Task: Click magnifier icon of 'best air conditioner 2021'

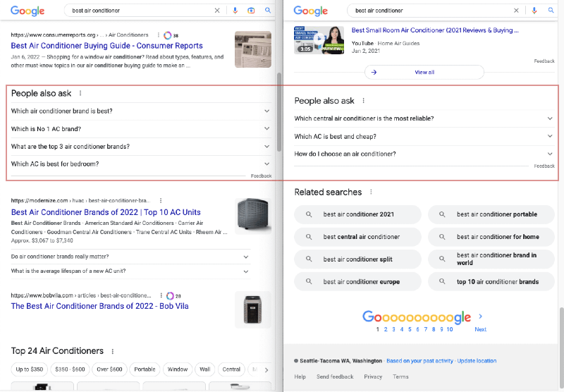Action: tap(309, 214)
